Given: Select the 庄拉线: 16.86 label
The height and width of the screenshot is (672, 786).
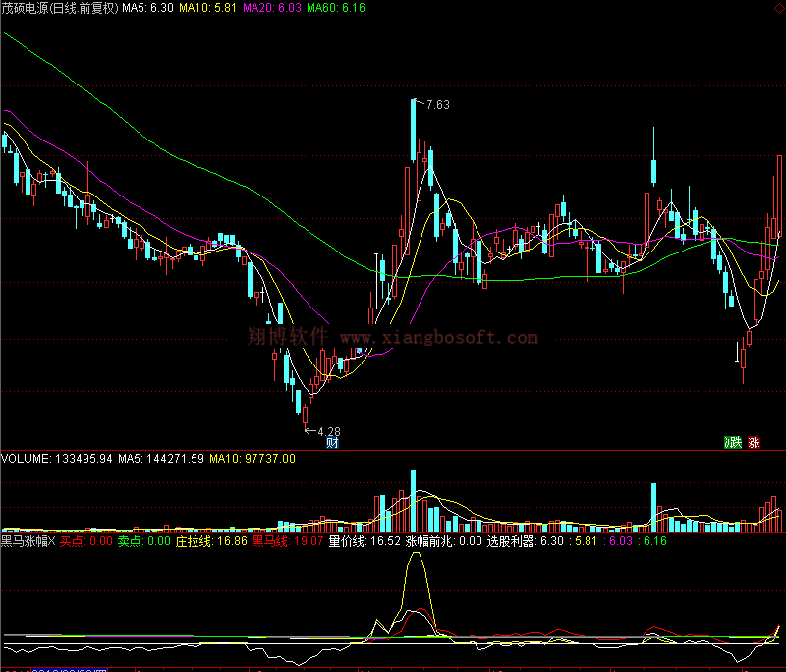Looking at the screenshot, I should [x=211, y=540].
